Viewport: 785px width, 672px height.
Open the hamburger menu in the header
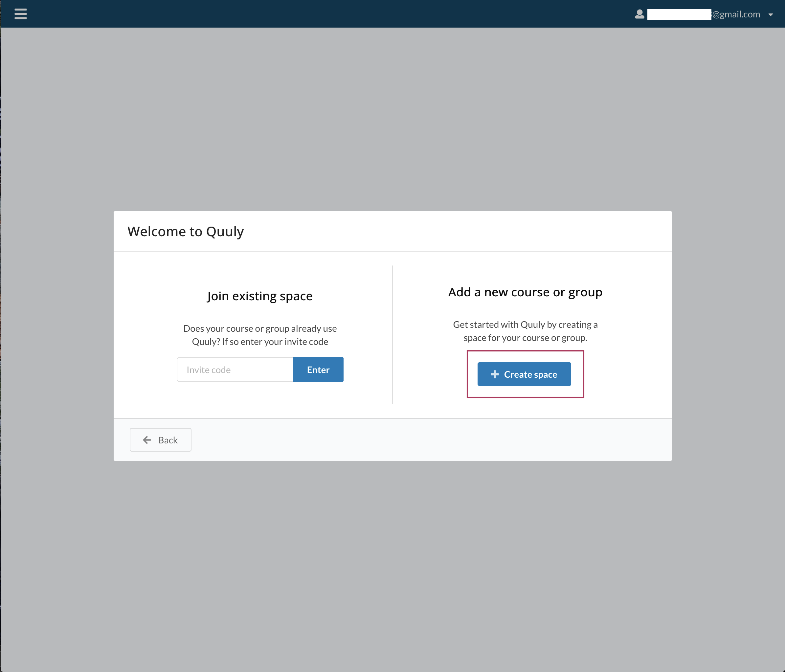(20, 14)
